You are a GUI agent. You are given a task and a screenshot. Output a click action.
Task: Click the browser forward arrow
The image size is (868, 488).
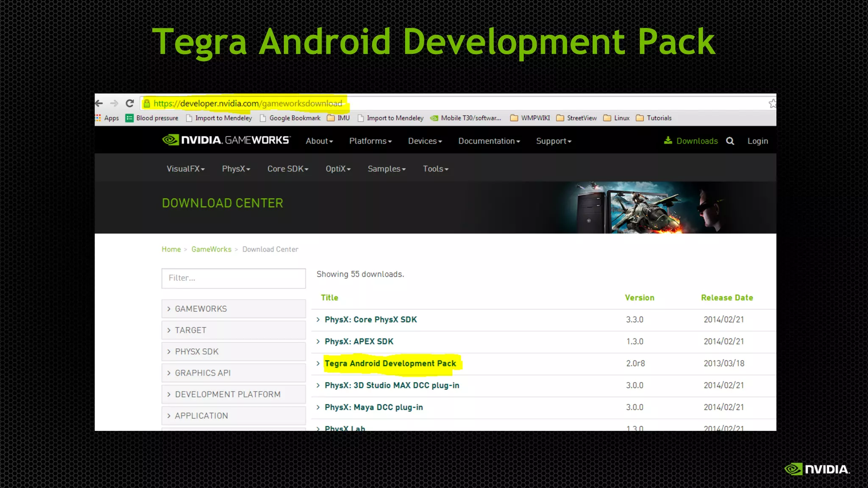tap(114, 103)
